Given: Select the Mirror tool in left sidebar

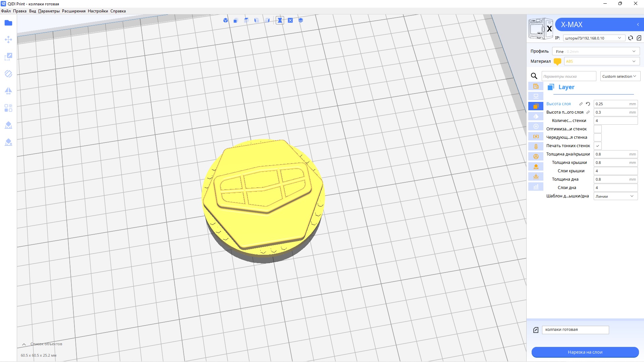Looking at the screenshot, I should (8, 91).
